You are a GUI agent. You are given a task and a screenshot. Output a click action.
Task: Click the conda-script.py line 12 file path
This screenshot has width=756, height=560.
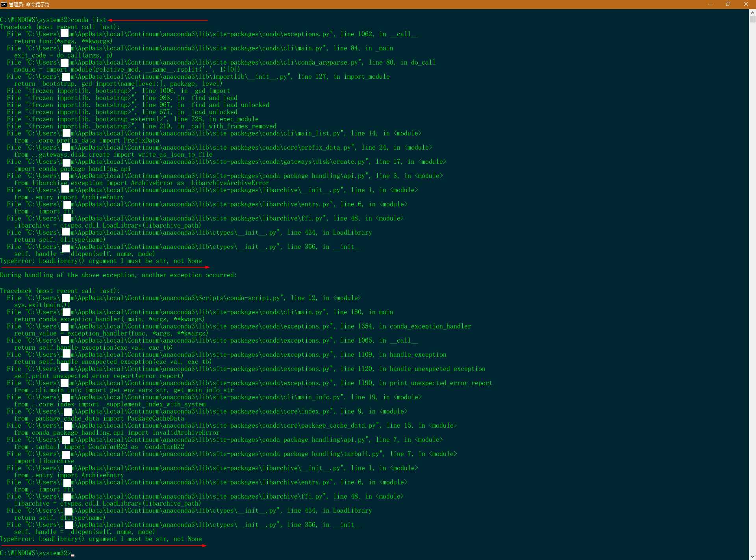(x=184, y=298)
